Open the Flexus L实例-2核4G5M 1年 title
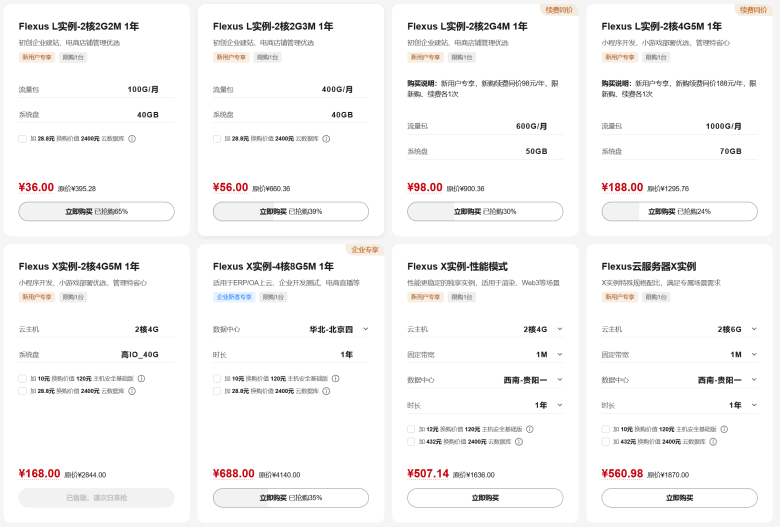This screenshot has width=780, height=527. coord(661,27)
